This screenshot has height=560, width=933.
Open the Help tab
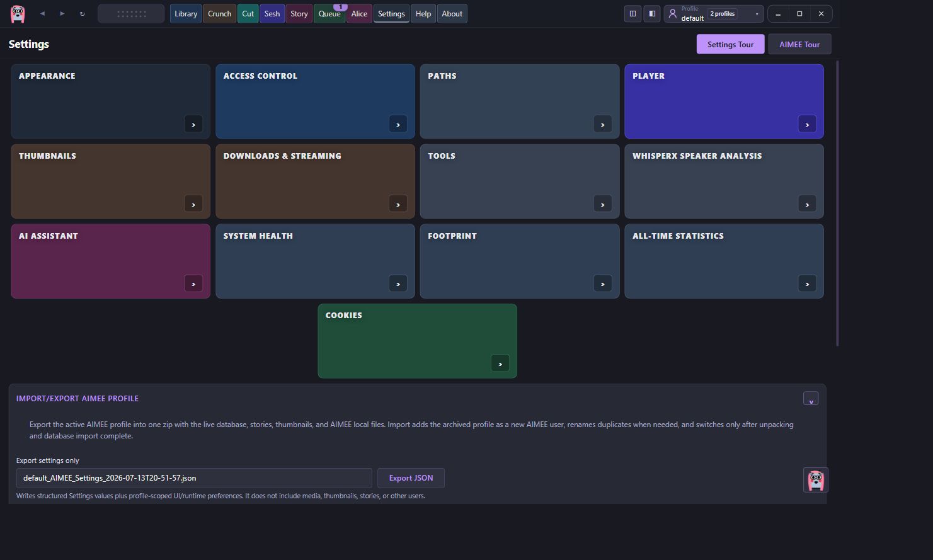pos(423,13)
